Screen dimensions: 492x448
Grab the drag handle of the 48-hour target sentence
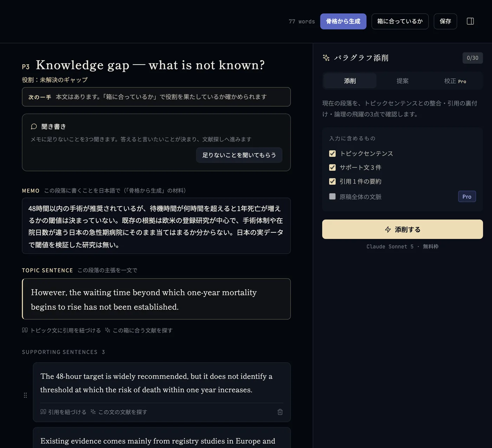25,395
